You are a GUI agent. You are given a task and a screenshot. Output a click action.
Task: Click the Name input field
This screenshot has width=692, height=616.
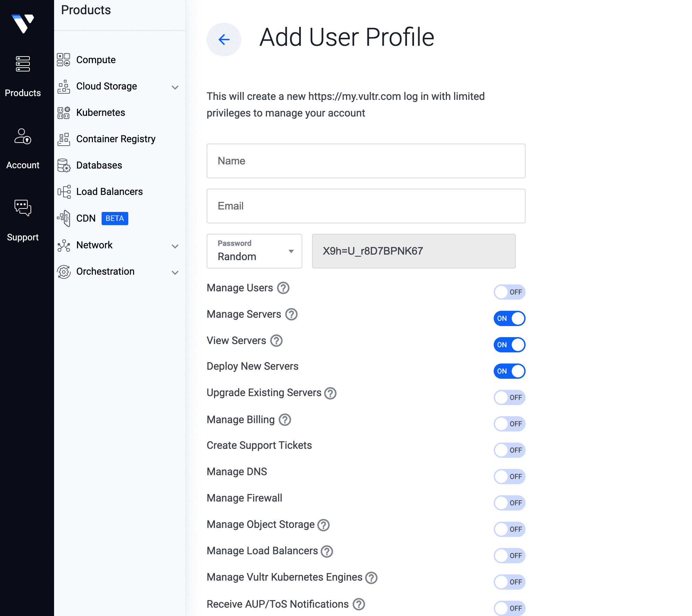click(x=366, y=161)
